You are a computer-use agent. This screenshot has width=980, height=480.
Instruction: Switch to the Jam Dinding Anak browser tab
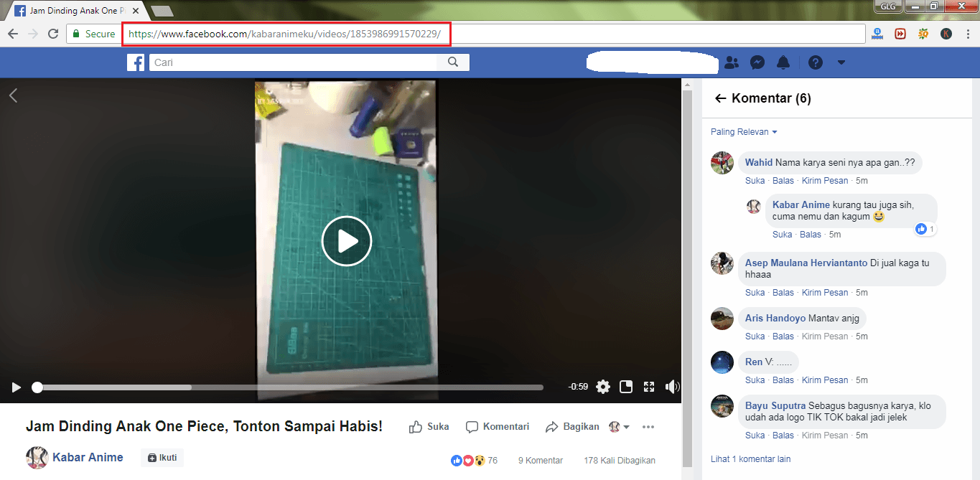pos(72,10)
